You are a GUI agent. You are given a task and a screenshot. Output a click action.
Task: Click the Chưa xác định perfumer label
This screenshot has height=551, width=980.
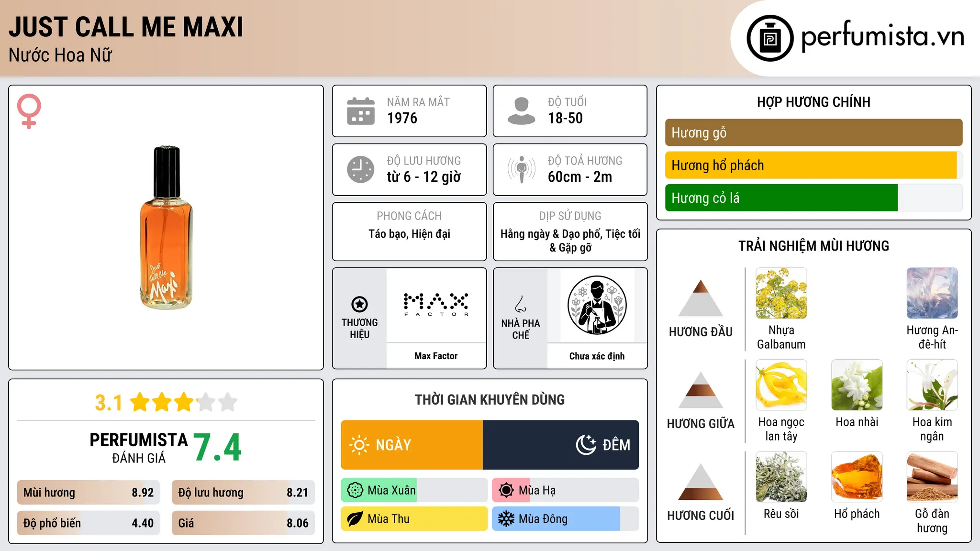click(x=597, y=356)
